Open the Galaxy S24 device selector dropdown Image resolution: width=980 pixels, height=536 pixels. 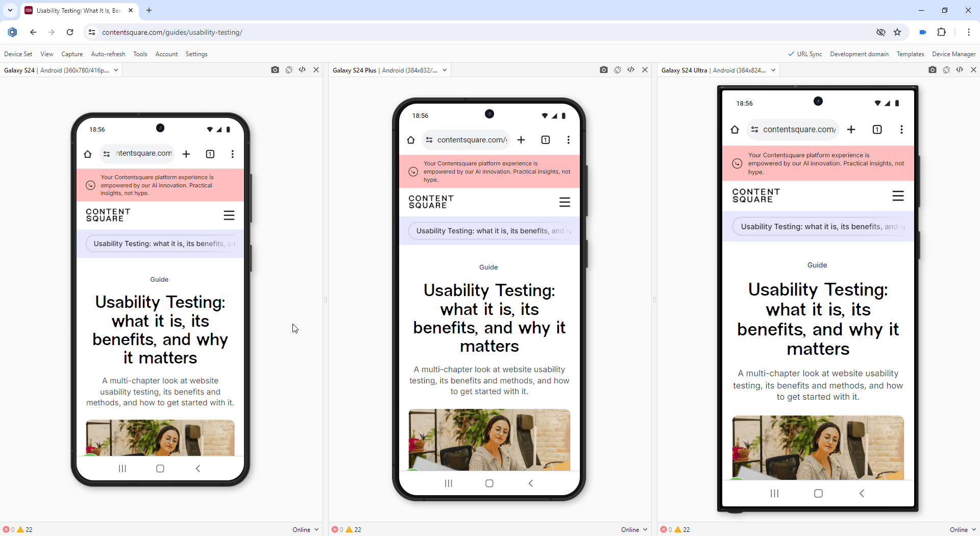[x=116, y=70]
